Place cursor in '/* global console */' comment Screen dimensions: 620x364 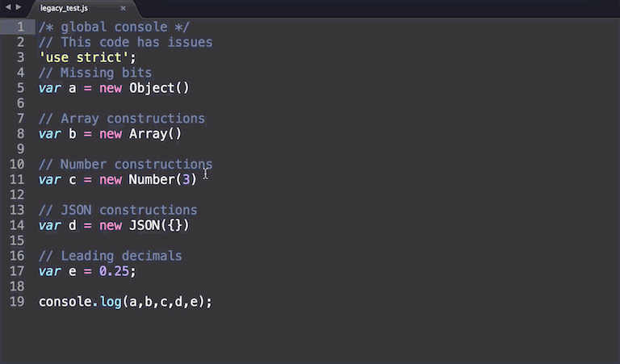pos(115,27)
